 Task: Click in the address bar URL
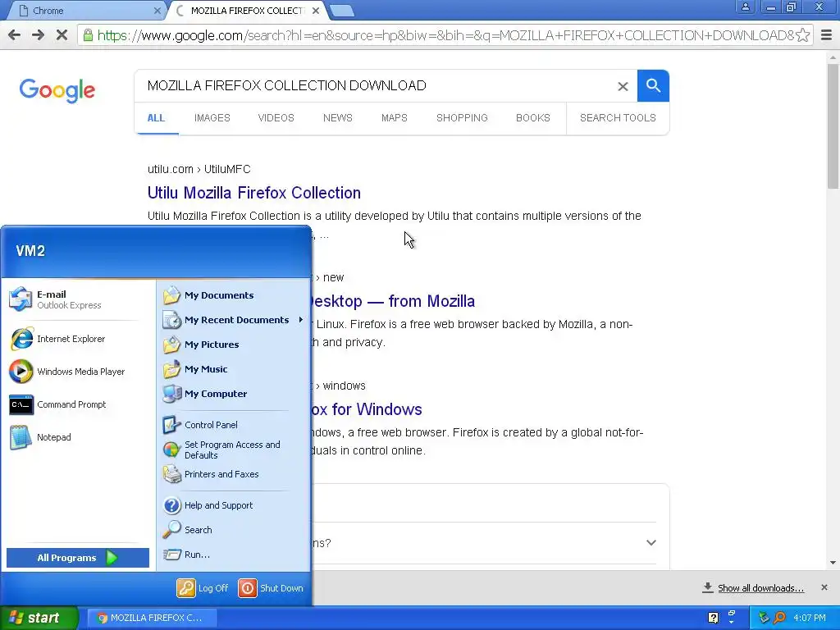click(x=445, y=35)
